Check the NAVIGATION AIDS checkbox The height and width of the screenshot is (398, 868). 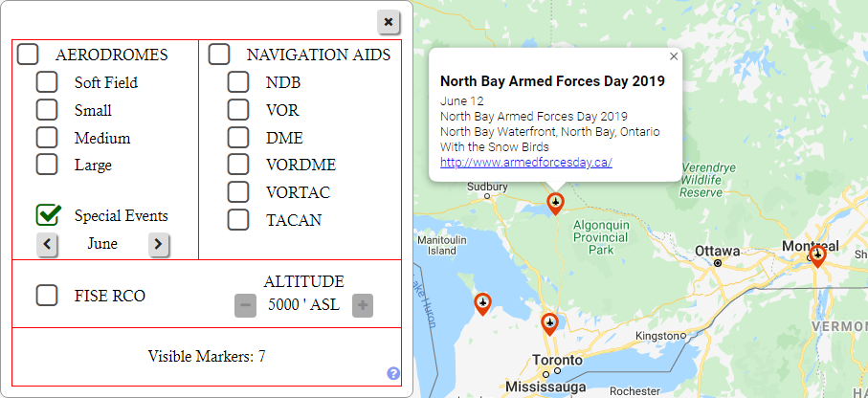coord(220,55)
